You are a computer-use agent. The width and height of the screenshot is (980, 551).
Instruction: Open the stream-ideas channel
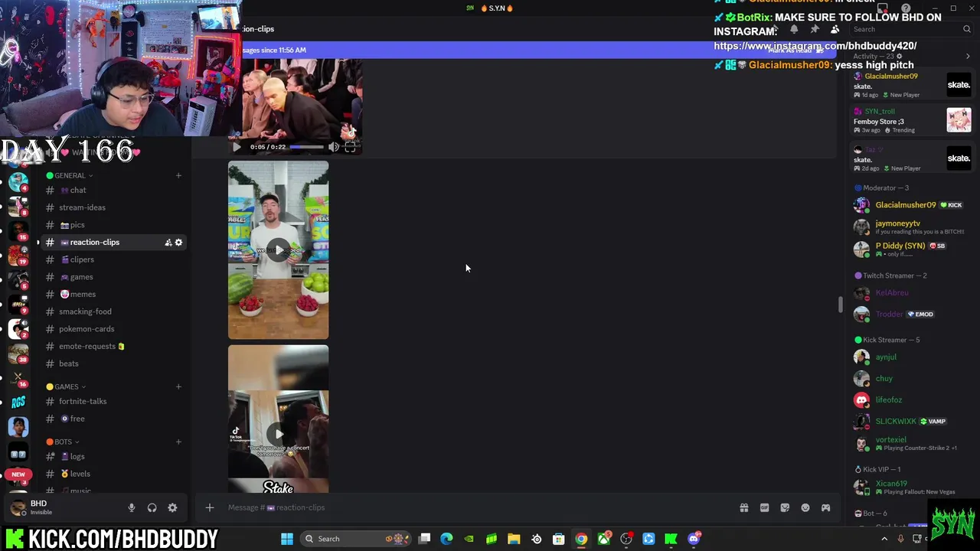point(113,207)
